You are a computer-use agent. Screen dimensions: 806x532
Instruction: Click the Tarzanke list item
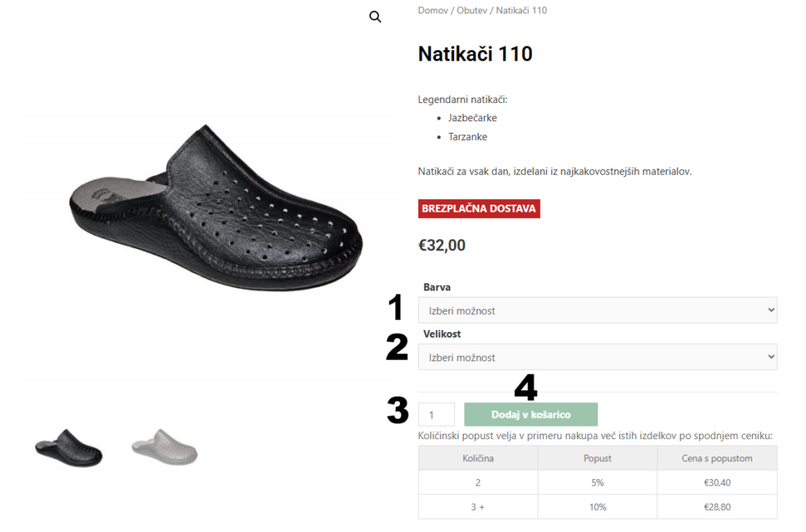click(468, 137)
